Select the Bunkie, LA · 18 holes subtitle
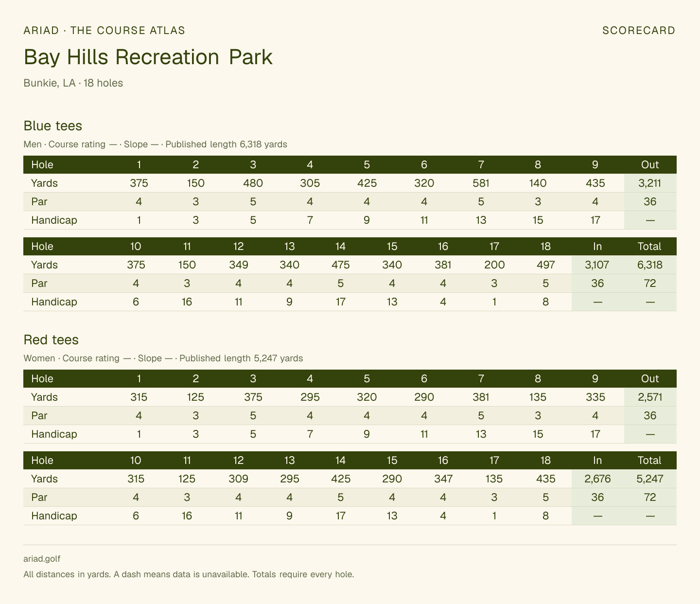The image size is (700, 604). click(73, 83)
